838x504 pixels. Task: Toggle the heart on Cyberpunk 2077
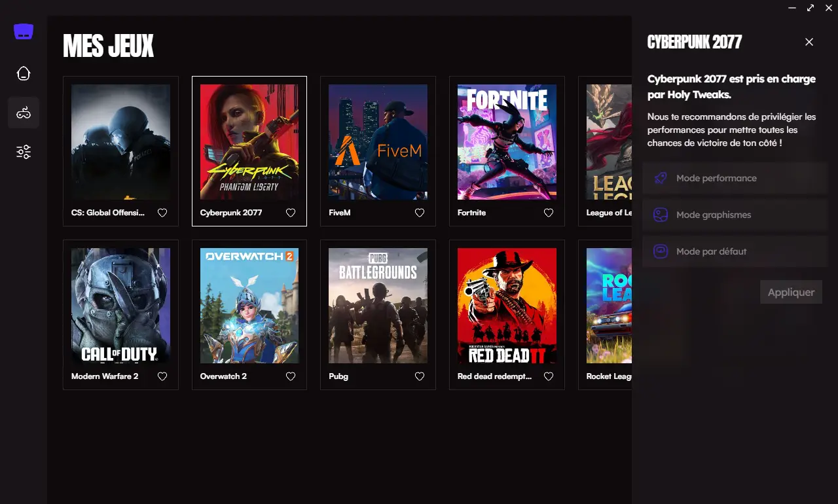[x=291, y=213]
